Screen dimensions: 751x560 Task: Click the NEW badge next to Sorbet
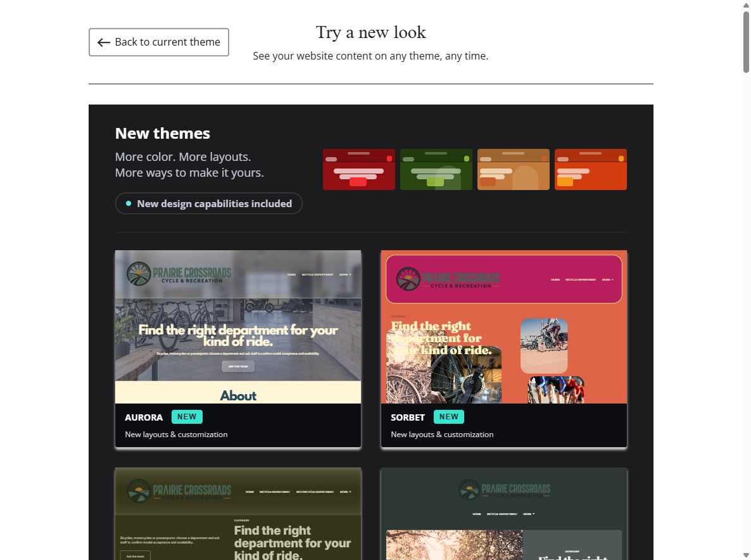(x=449, y=417)
